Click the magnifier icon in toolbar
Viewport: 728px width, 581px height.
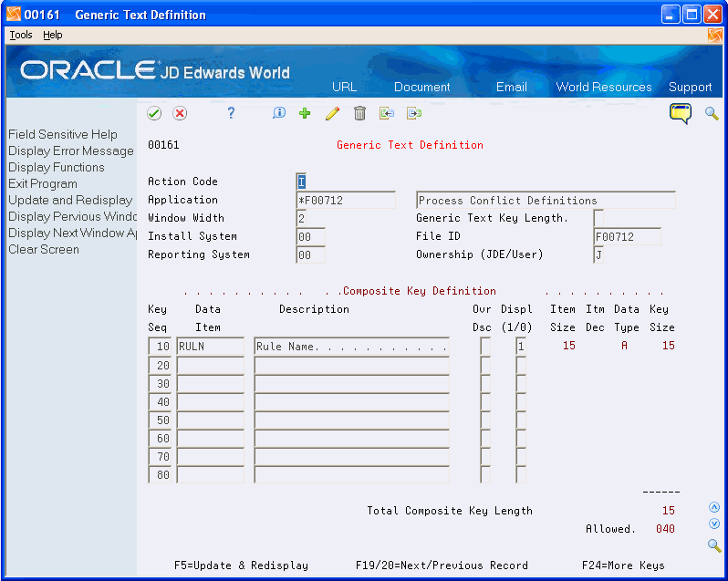point(712,113)
